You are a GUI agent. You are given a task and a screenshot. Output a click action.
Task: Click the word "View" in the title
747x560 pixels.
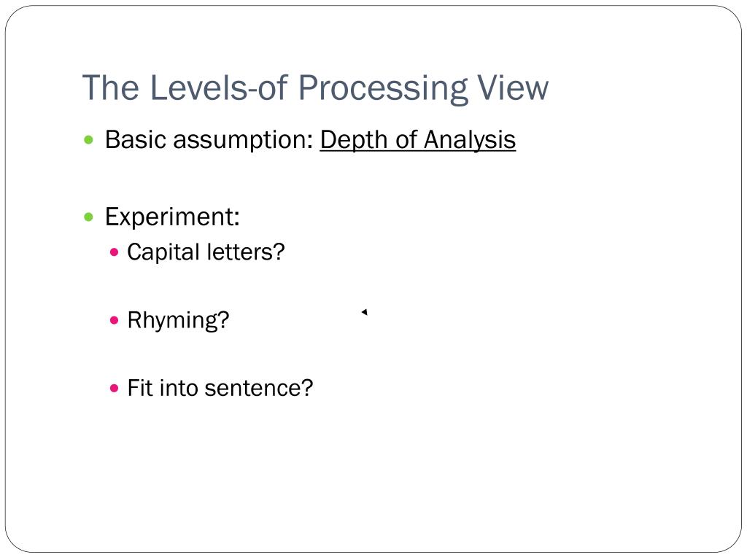point(513,88)
